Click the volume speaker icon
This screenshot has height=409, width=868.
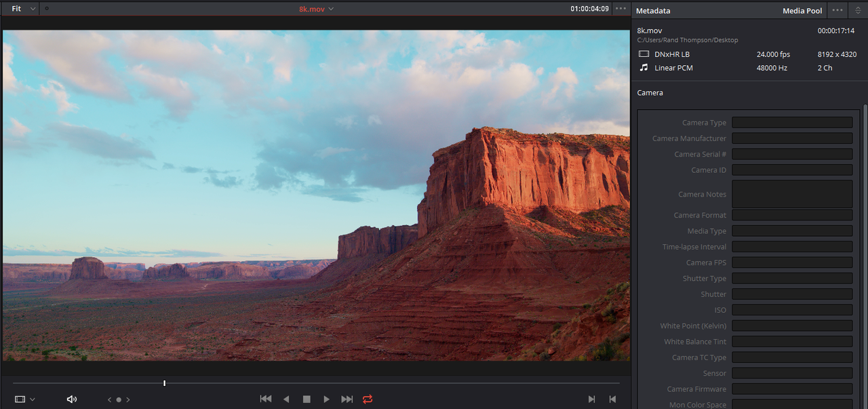tap(72, 400)
